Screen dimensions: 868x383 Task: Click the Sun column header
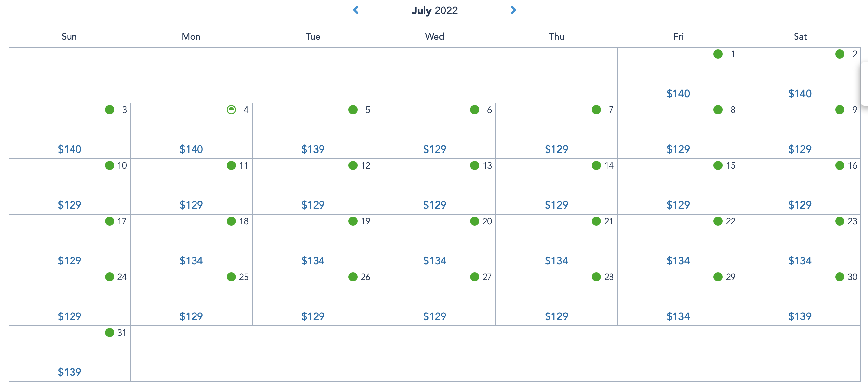pyautogui.click(x=69, y=36)
